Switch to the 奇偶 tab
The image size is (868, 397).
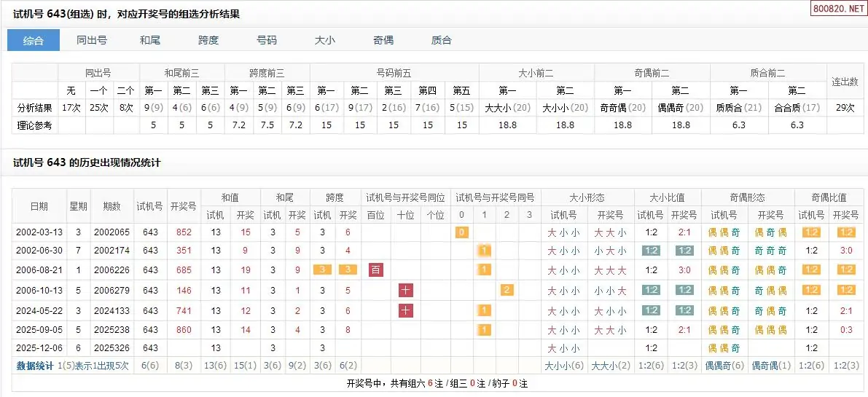pos(383,40)
